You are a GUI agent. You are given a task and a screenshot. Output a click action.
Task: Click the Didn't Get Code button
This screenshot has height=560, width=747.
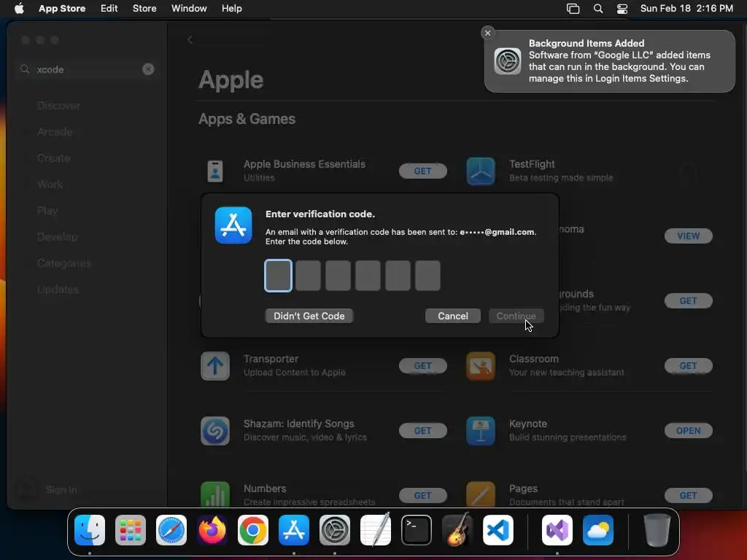point(309,316)
